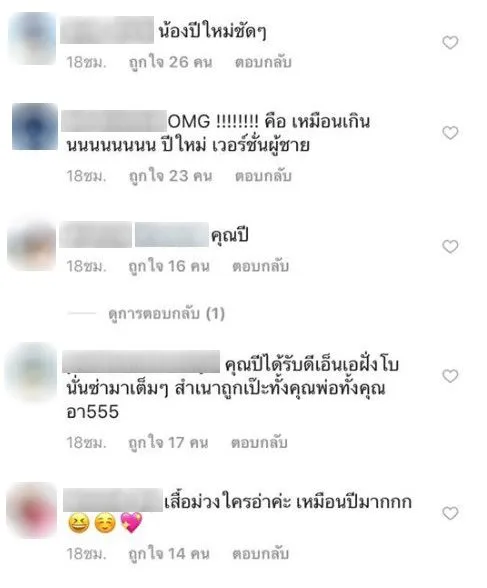Reply to the ดีเอ็นเอ comment ending 555

(259, 443)
